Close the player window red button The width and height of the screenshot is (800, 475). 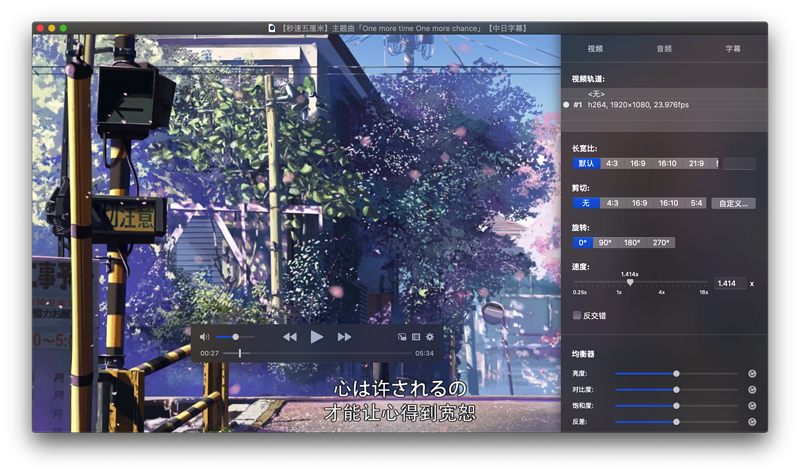(x=40, y=28)
